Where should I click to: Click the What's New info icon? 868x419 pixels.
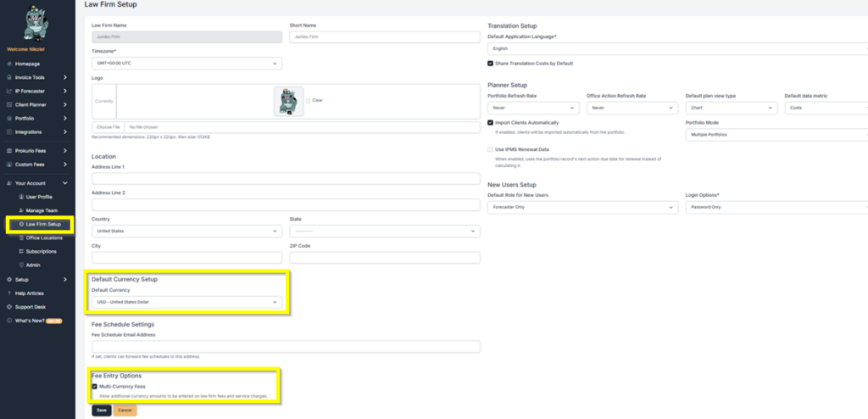(9, 321)
